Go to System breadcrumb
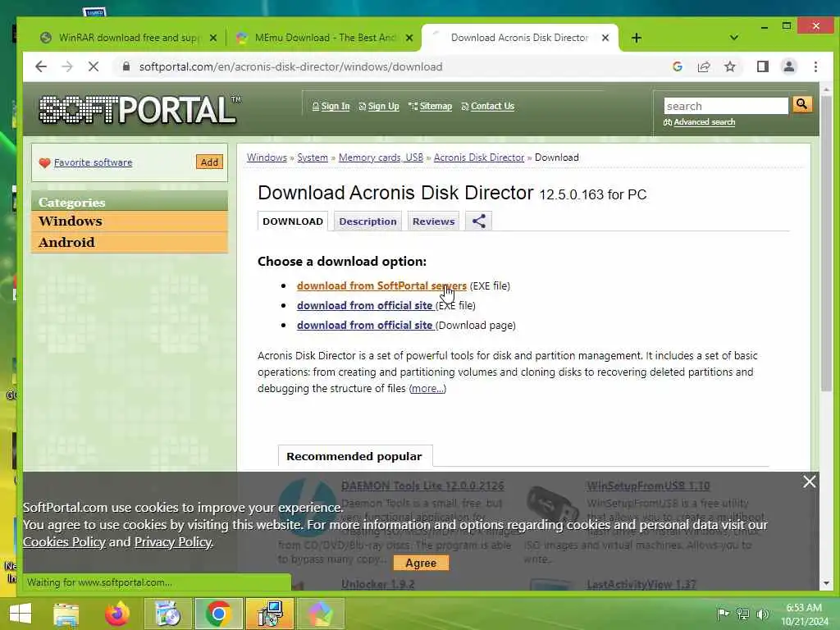The height and width of the screenshot is (630, 840). click(313, 157)
